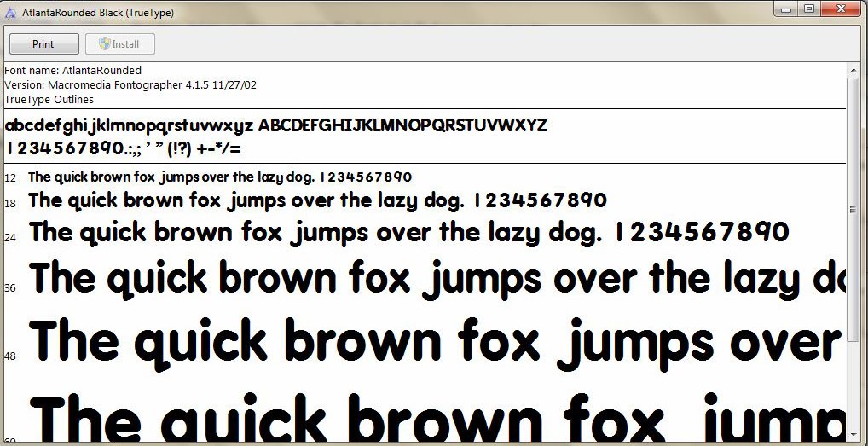Click the 'Version: Macromedia Fontographer 4.1.5' line

coord(130,85)
